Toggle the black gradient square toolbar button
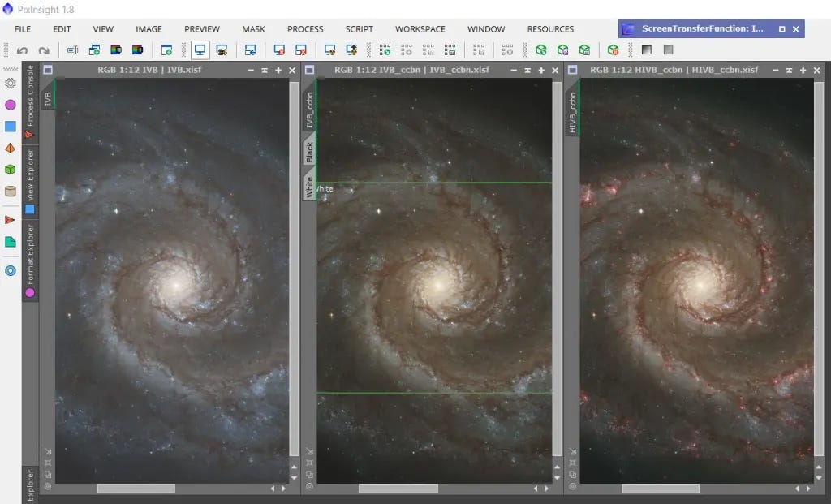This screenshot has height=504, width=831. pos(647,50)
